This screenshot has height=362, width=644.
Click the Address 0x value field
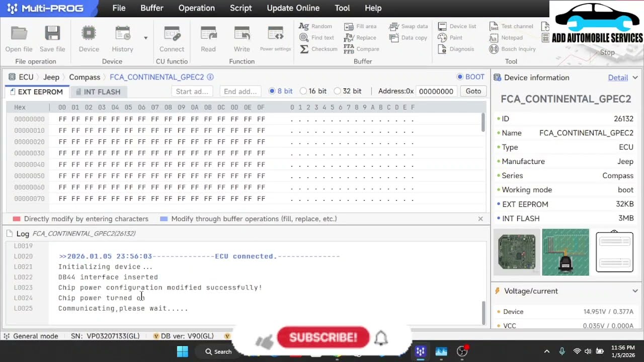pos(436,92)
